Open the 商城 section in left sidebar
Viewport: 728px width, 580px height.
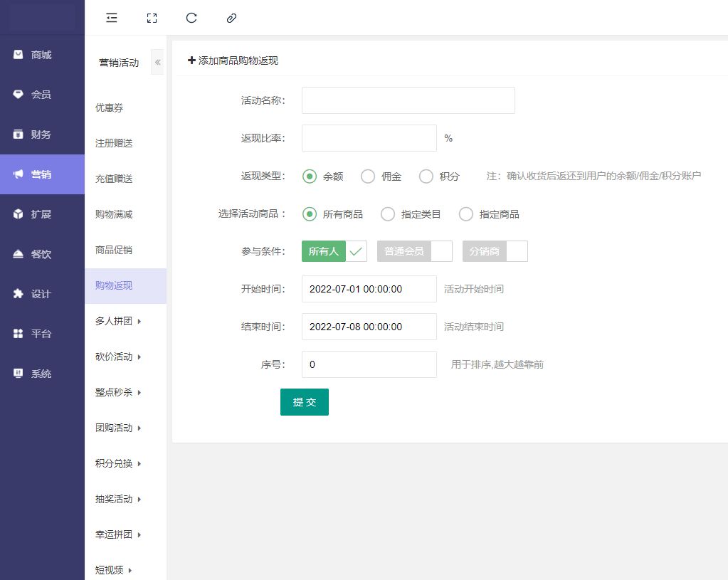[41, 55]
